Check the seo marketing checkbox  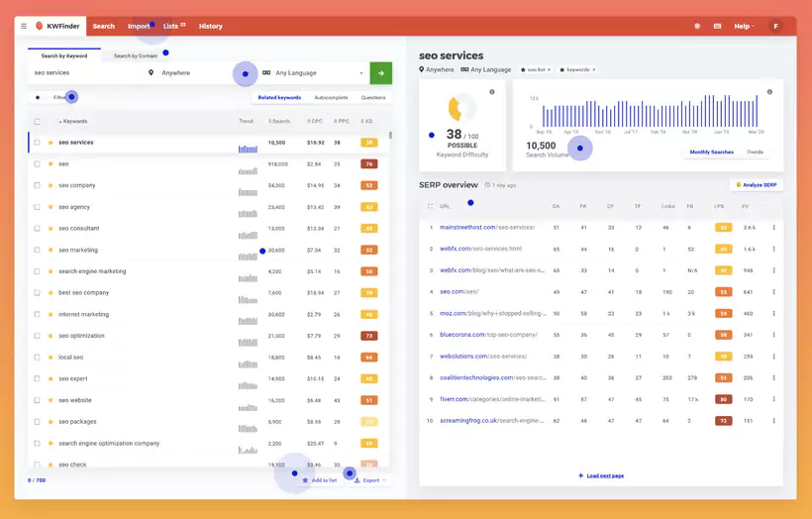click(37, 251)
